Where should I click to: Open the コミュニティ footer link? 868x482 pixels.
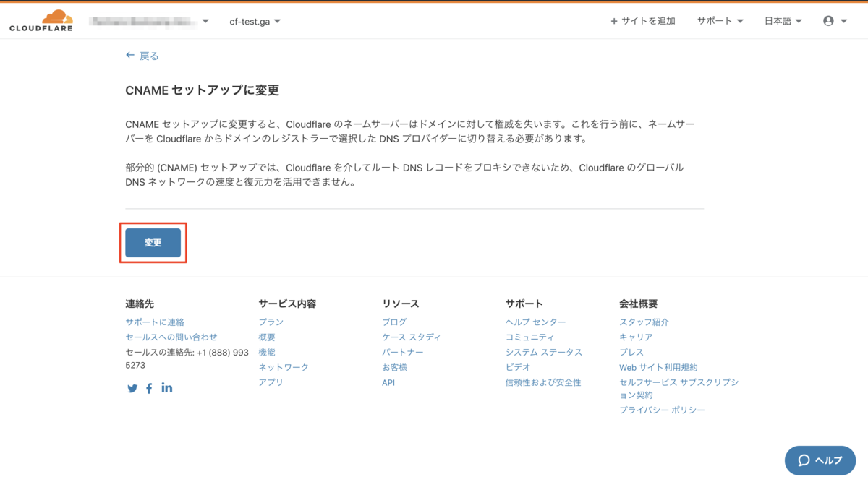(x=530, y=337)
